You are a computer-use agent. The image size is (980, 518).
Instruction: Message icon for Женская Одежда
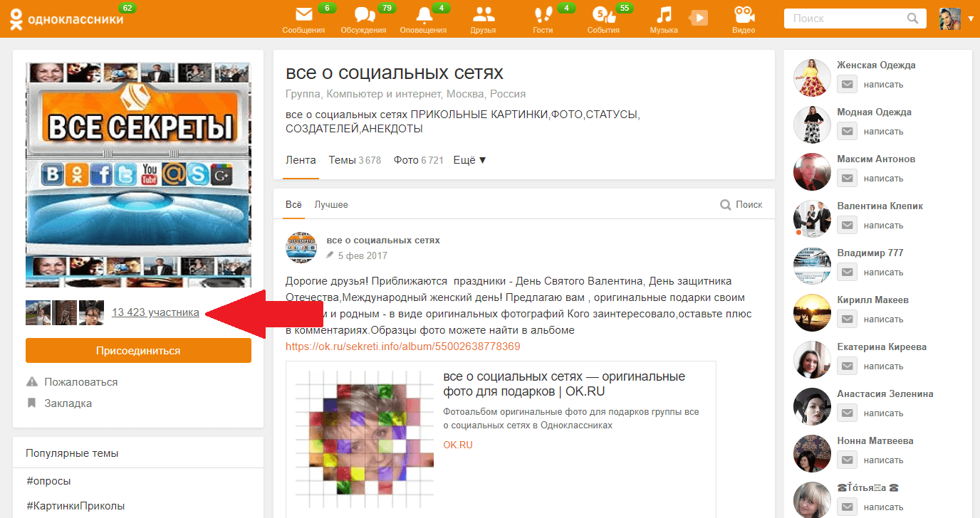click(847, 85)
